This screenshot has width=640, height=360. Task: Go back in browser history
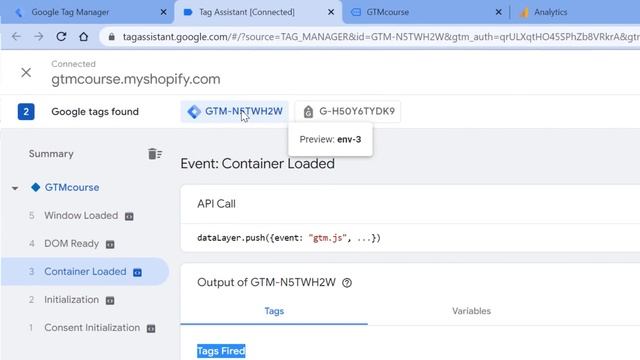[x=16, y=37]
